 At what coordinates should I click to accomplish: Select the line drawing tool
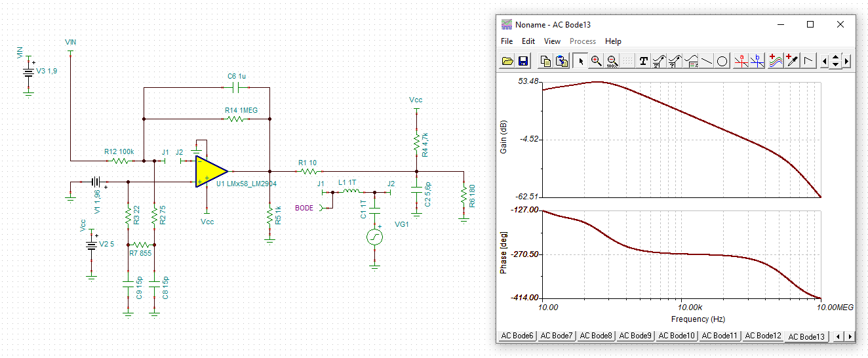707,61
